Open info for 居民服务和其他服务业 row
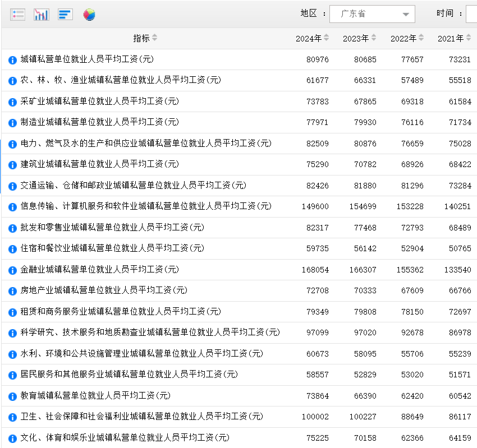Image resolution: width=477 pixels, height=448 pixels. (x=12, y=375)
